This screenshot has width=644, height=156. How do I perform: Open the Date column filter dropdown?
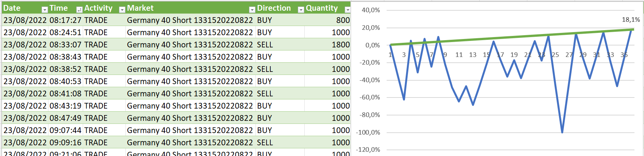point(45,10)
